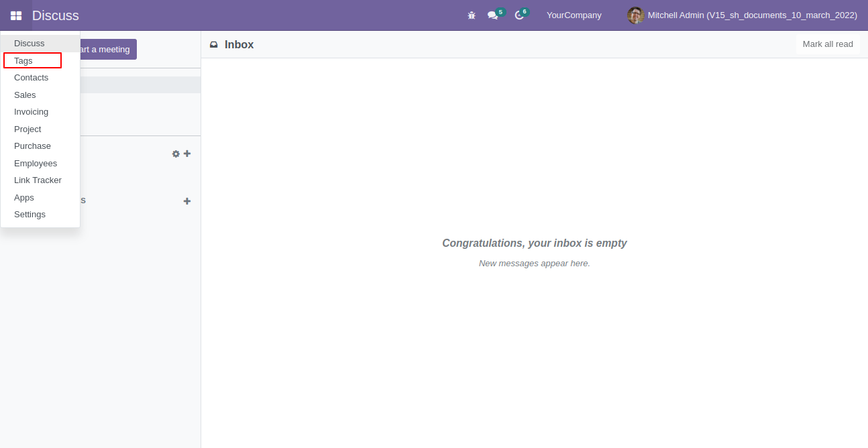Open the YourCompany company switcher
This screenshot has height=448, width=868.
[574, 15]
